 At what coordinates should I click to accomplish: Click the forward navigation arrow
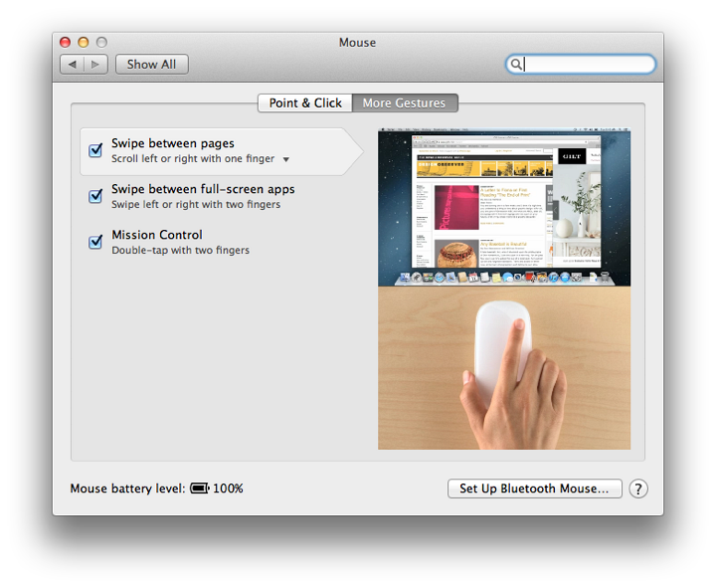pos(95,65)
